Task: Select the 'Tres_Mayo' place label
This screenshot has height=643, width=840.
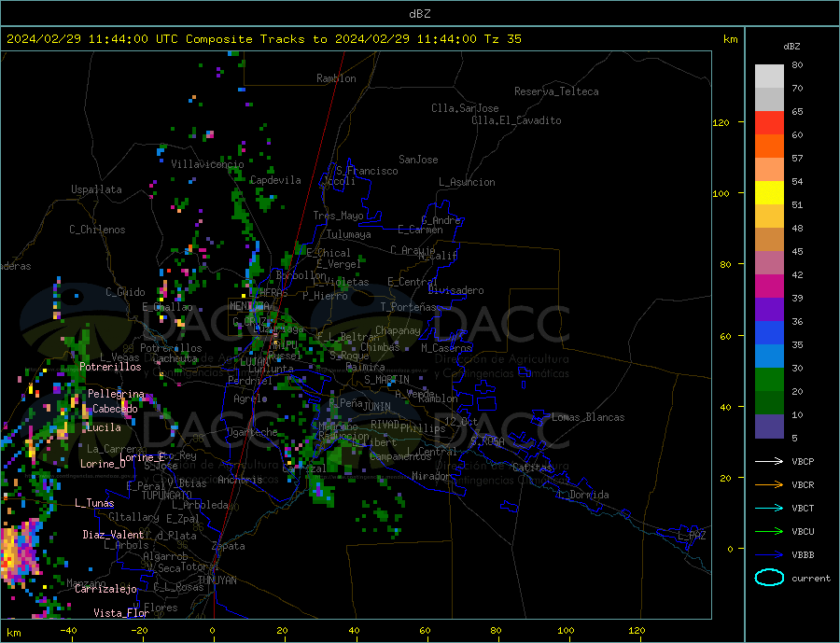Action: pyautogui.click(x=338, y=216)
